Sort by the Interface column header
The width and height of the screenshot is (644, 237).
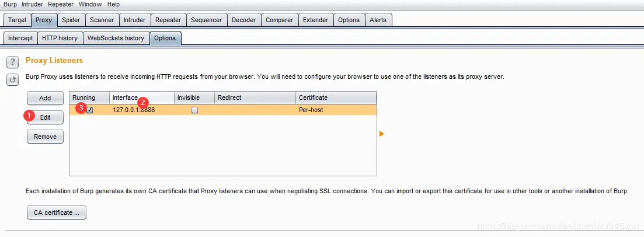point(142,97)
